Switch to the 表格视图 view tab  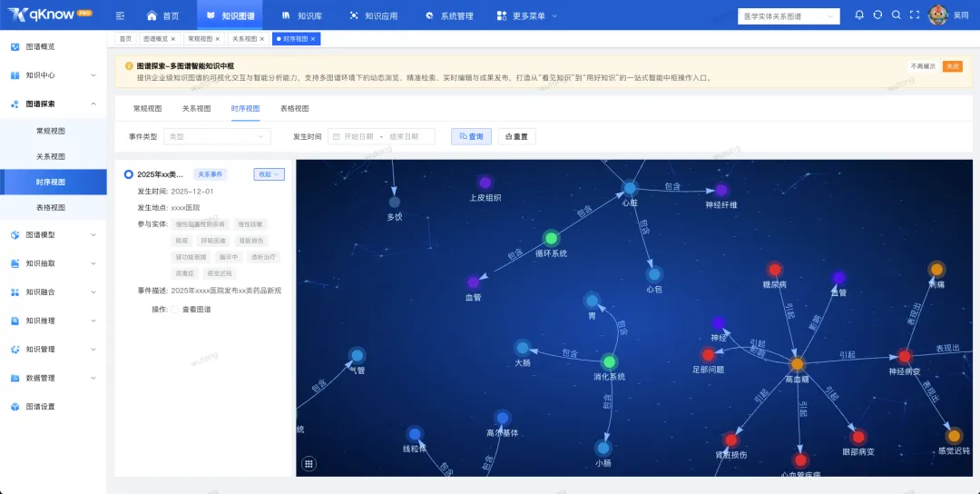294,108
